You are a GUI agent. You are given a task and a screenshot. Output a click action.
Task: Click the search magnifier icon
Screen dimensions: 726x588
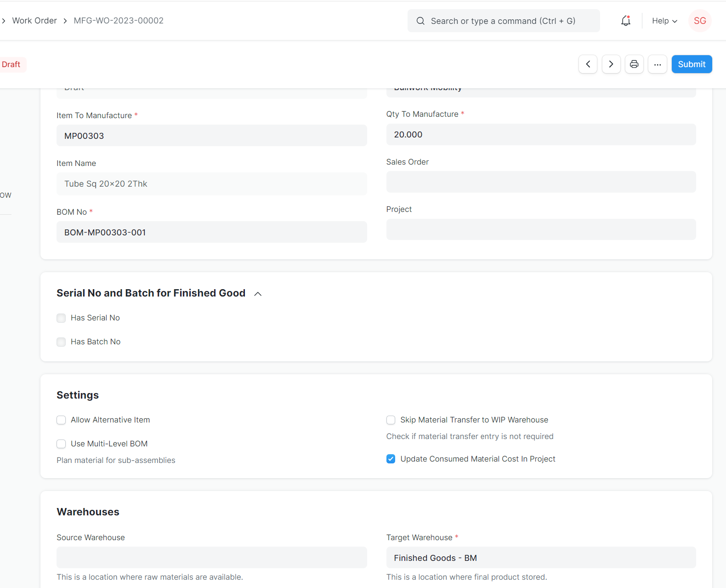pyautogui.click(x=420, y=21)
